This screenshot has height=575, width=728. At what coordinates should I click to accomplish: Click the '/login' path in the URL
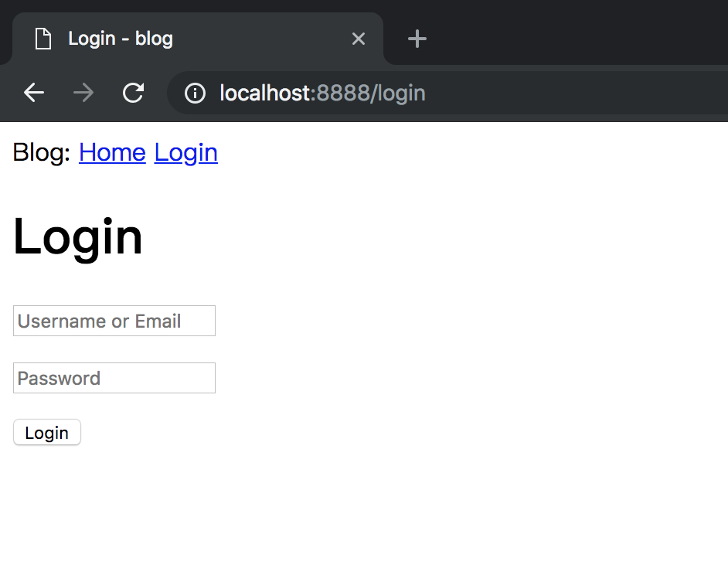(x=400, y=94)
